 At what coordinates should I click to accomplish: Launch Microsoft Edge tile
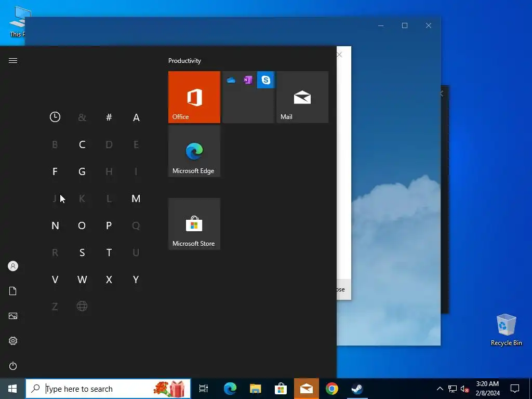[194, 151]
